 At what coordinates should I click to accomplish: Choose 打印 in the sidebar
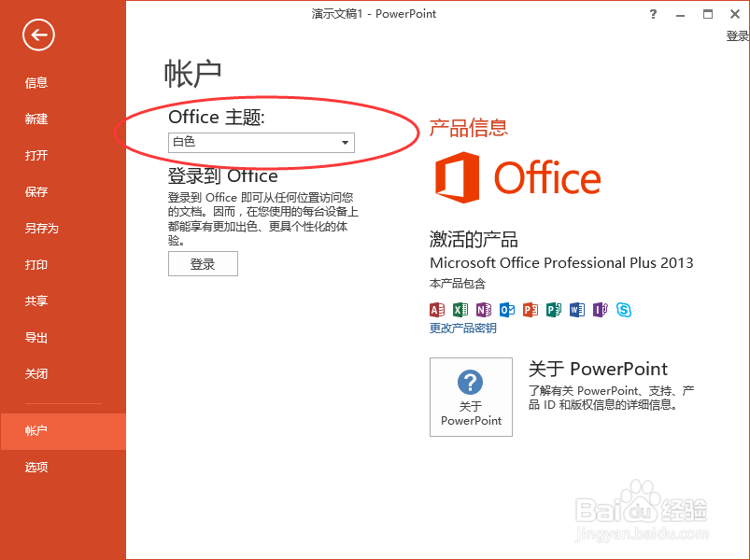[x=63, y=265]
